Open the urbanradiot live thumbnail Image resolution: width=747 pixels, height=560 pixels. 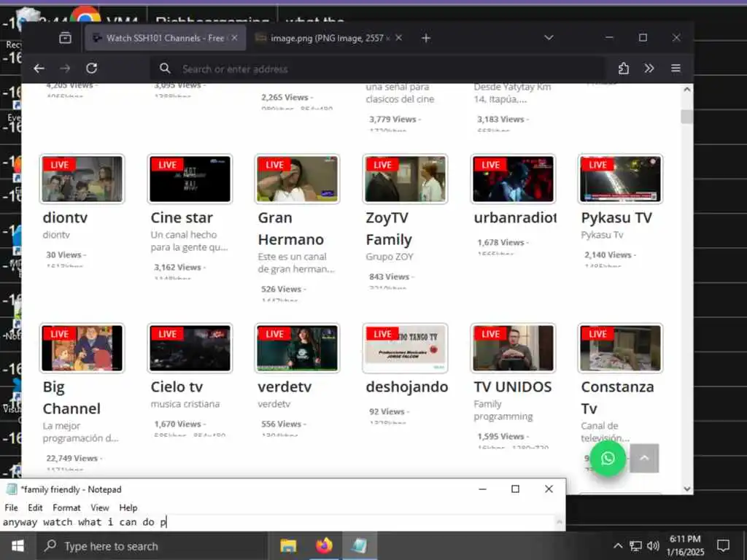click(x=513, y=179)
